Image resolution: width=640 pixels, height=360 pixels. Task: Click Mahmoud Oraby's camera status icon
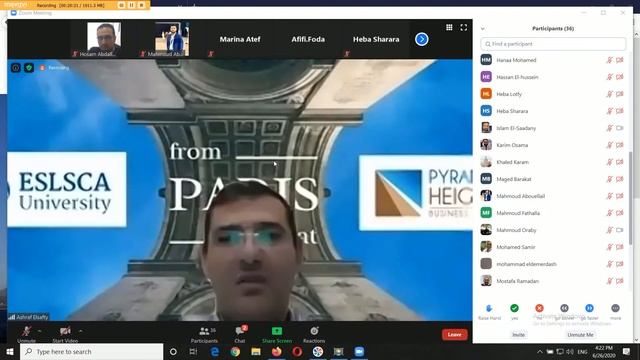pyautogui.click(x=620, y=230)
